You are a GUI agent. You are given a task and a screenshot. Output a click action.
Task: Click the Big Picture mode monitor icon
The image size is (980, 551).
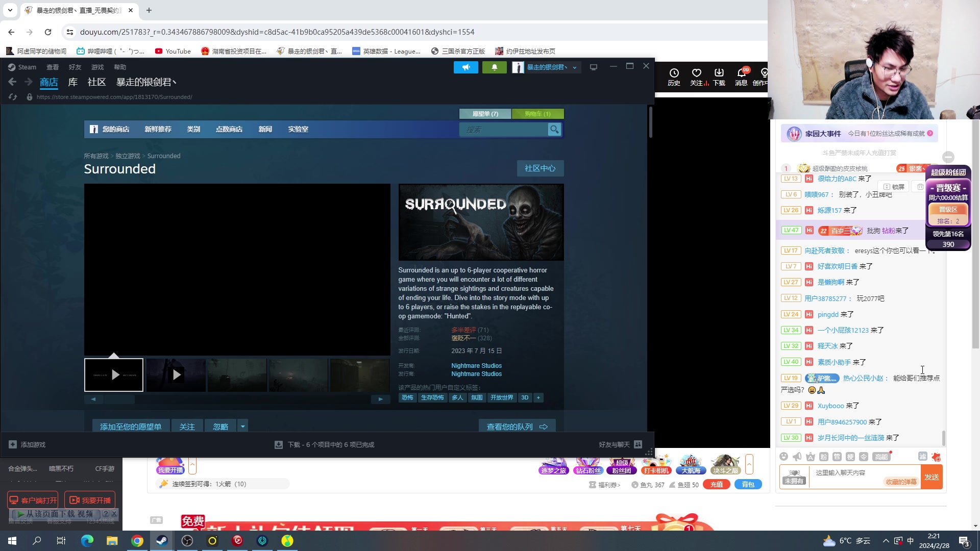593,67
